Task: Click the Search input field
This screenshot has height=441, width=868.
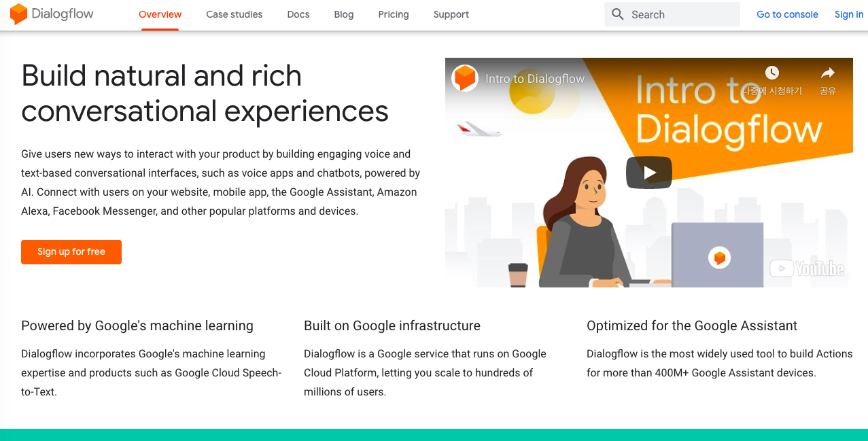Action: pos(672,14)
